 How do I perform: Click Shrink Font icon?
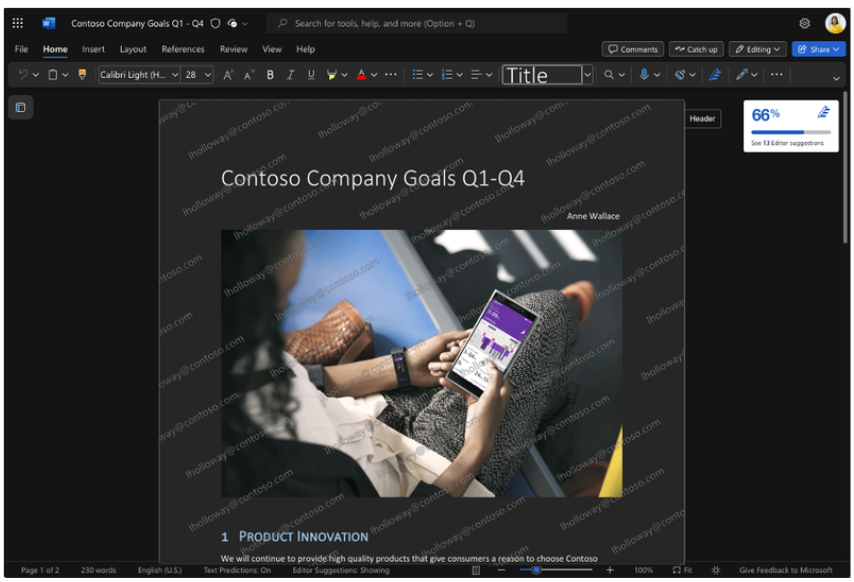pos(249,75)
